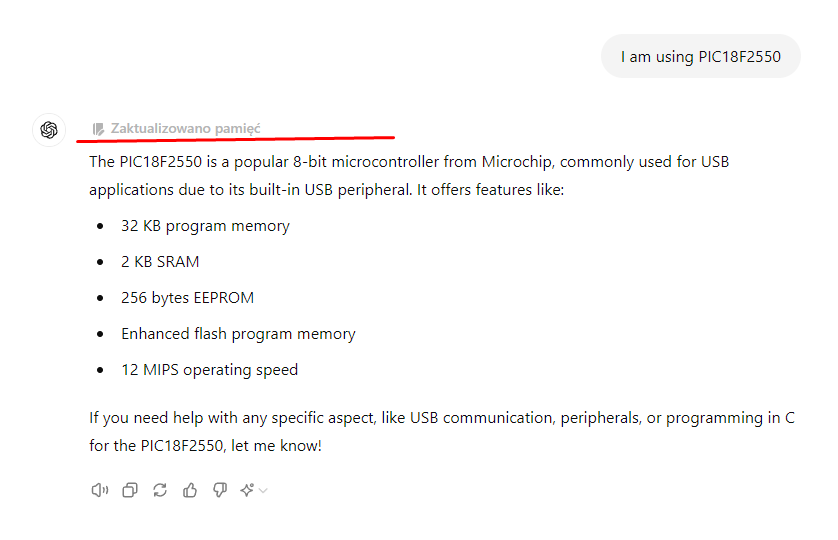The width and height of the screenshot is (838, 540).
Task: Click the "Enhanced flash program memory" bullet
Action: point(238,334)
